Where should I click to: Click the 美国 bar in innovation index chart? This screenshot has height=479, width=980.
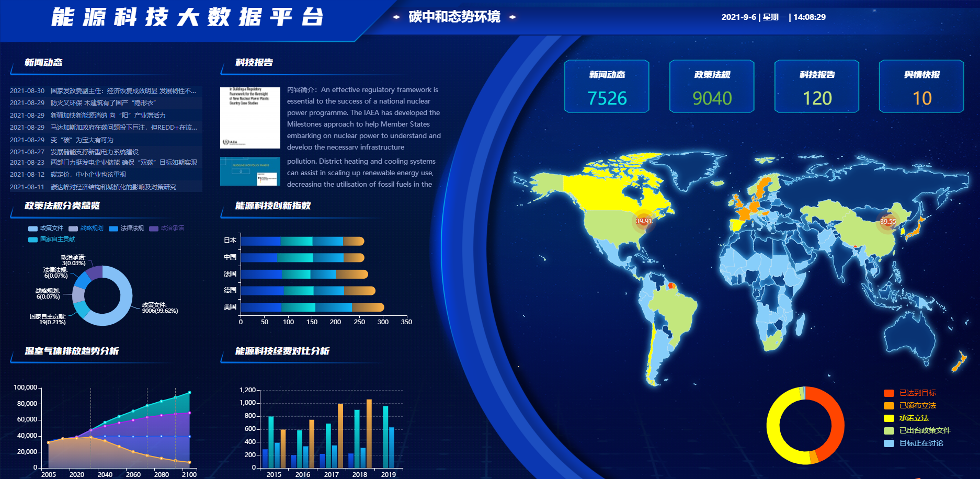point(313,307)
